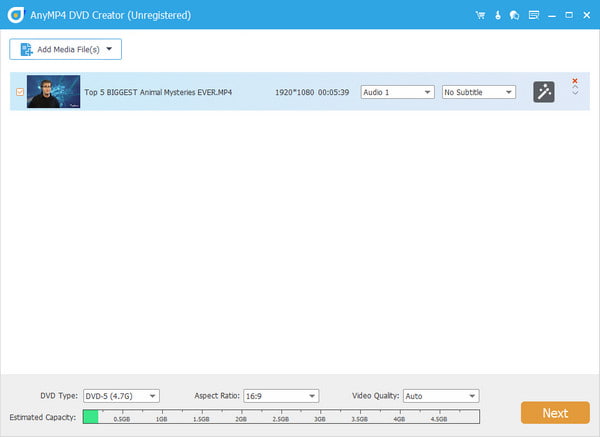Viewport: 600px width, 437px height.
Task: Open the No Subtitle dropdown
Action: pos(479,92)
